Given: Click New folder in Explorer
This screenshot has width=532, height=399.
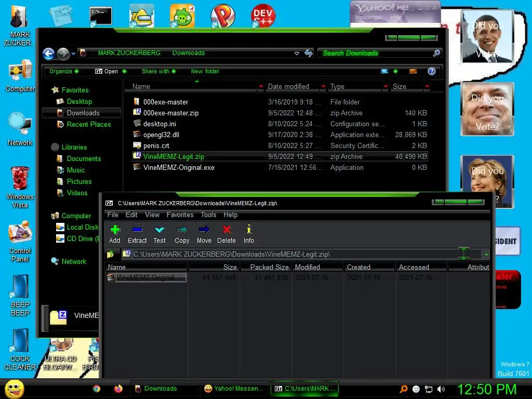Looking at the screenshot, I should tap(205, 71).
